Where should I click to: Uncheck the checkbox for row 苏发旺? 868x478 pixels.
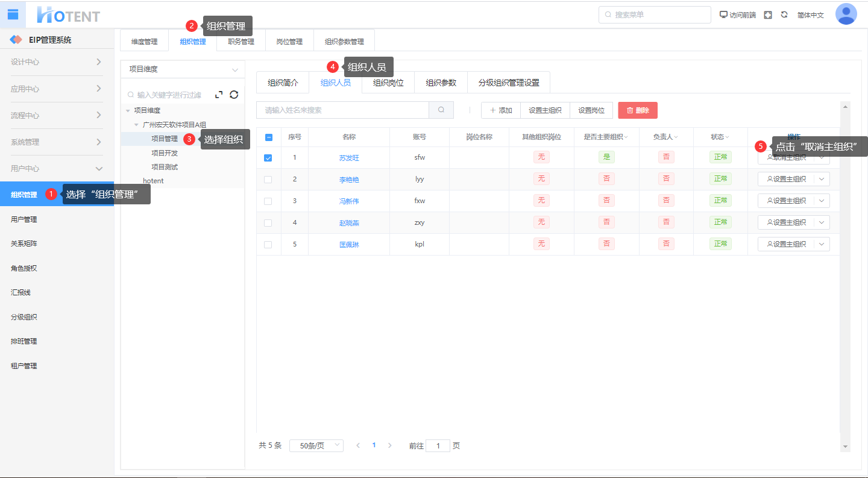(268, 158)
